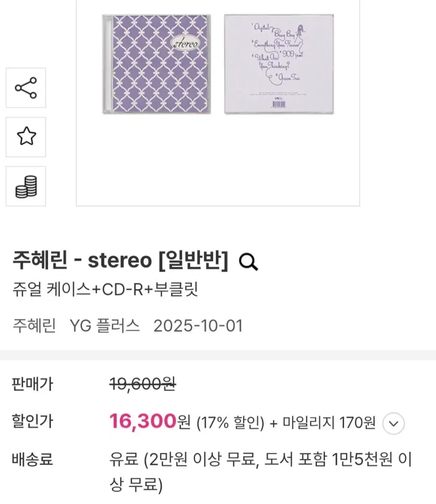Click the magnifier icon beside the title

click(248, 262)
